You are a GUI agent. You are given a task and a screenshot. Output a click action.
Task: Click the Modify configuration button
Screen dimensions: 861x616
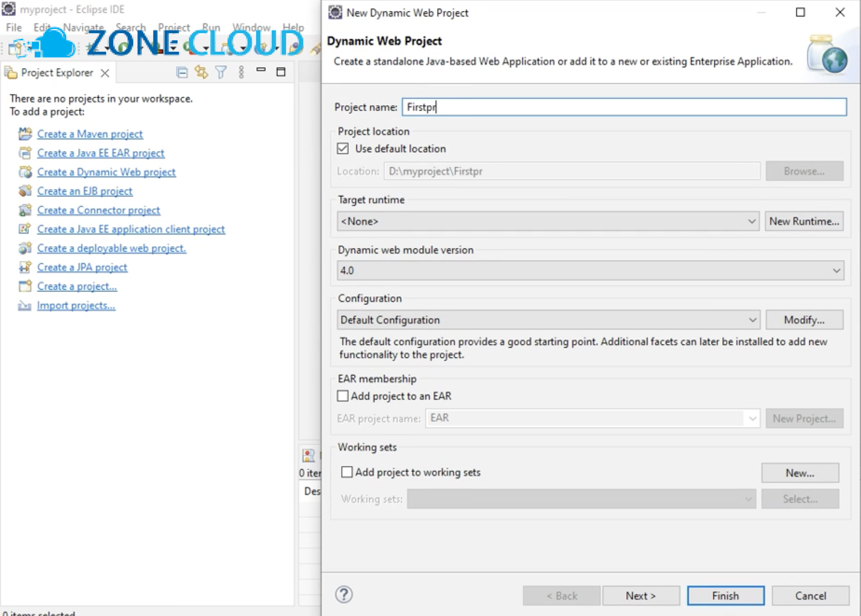pos(804,320)
